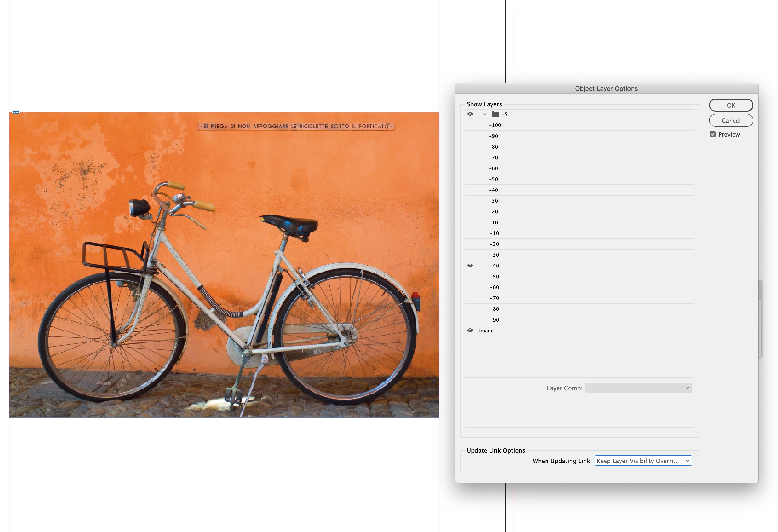
Task: Show the +70 layer visibility box
Action: [470, 298]
